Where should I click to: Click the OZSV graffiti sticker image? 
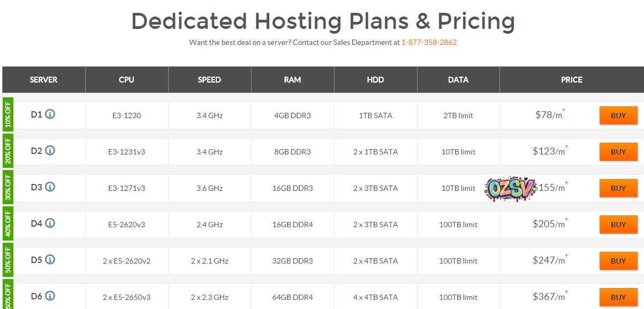pos(510,188)
